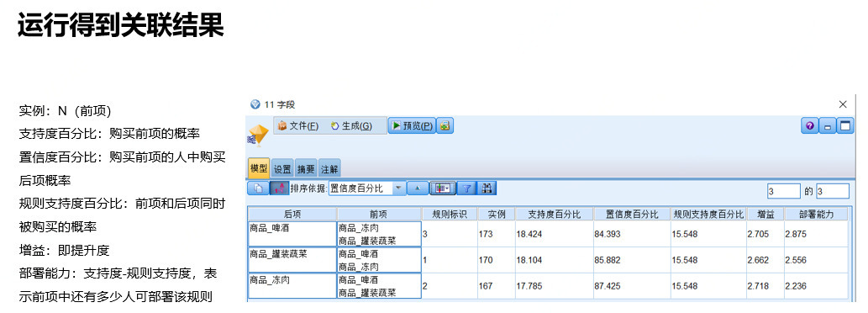868x313 pixels.
Task: Minimize the model dialog panel
Action: [828, 126]
